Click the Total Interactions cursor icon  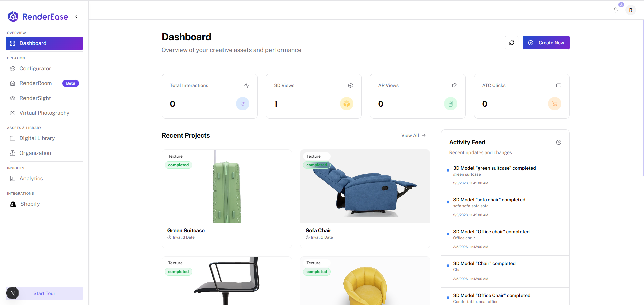click(x=243, y=104)
